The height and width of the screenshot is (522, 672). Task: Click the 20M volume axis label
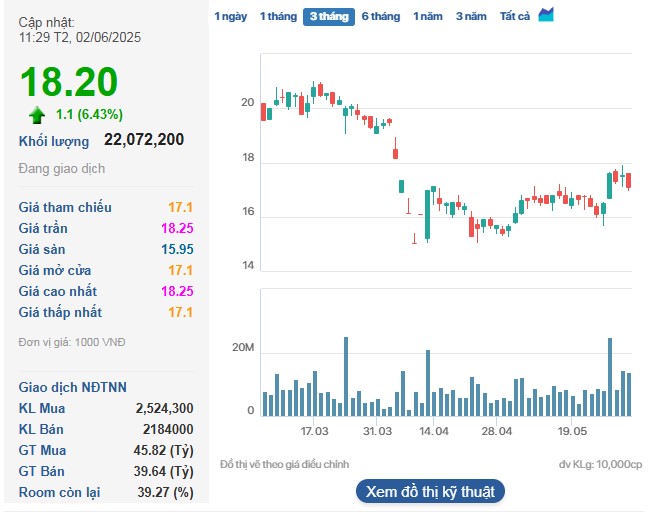(243, 347)
